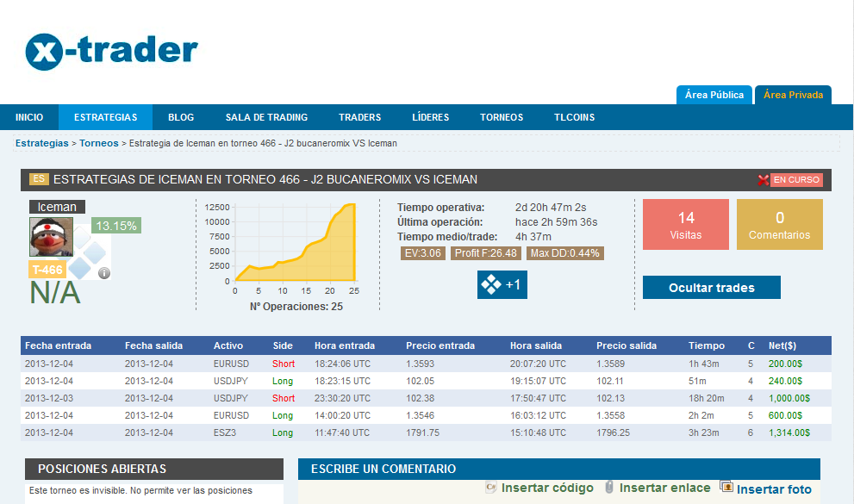Click the 13.15% return badge
Screen dimensions: 854x504
116,226
